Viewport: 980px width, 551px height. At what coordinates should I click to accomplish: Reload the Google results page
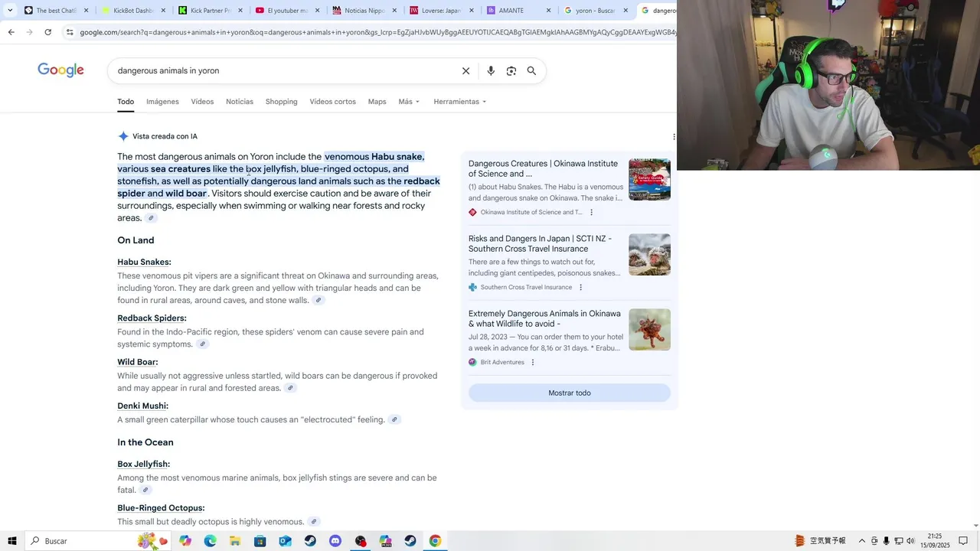47,32
